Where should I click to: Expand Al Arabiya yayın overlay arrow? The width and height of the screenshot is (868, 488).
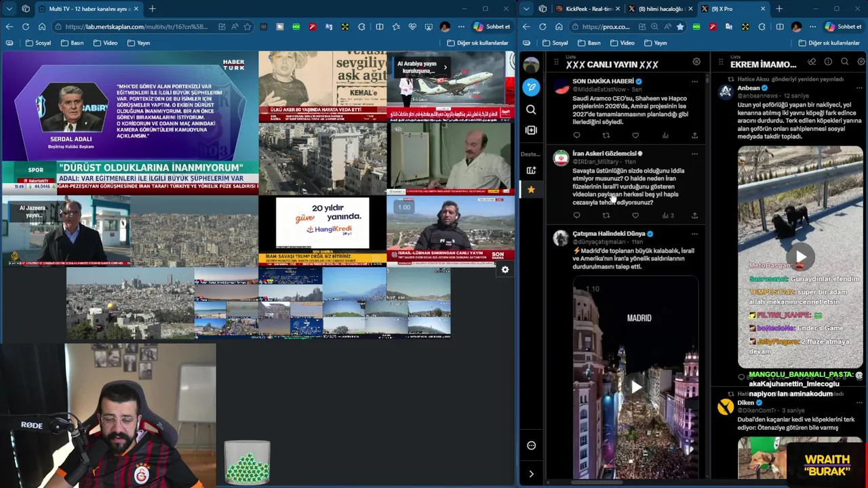point(445,67)
